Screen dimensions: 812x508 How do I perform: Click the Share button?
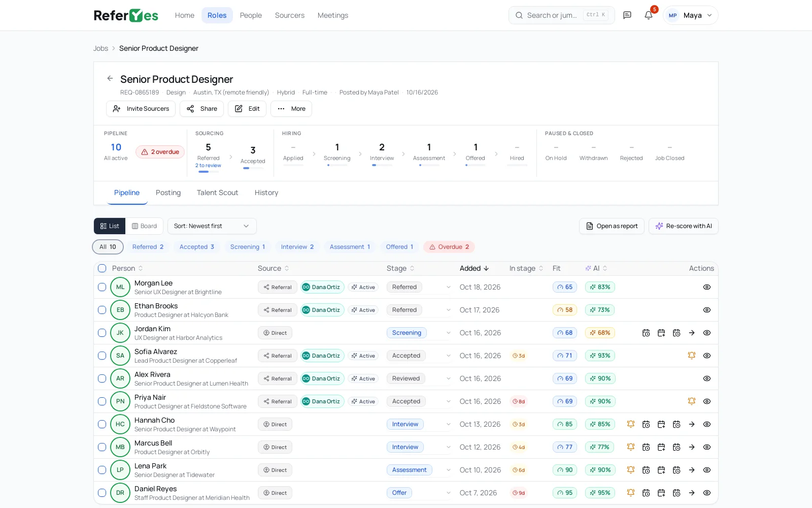coord(201,109)
